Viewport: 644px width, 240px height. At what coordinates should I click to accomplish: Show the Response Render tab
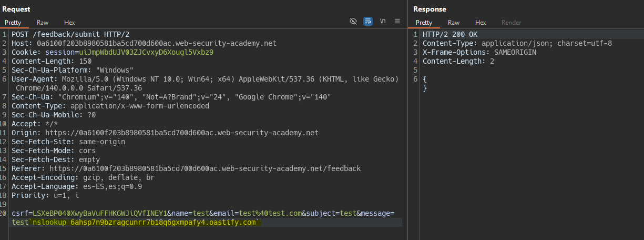(x=511, y=23)
